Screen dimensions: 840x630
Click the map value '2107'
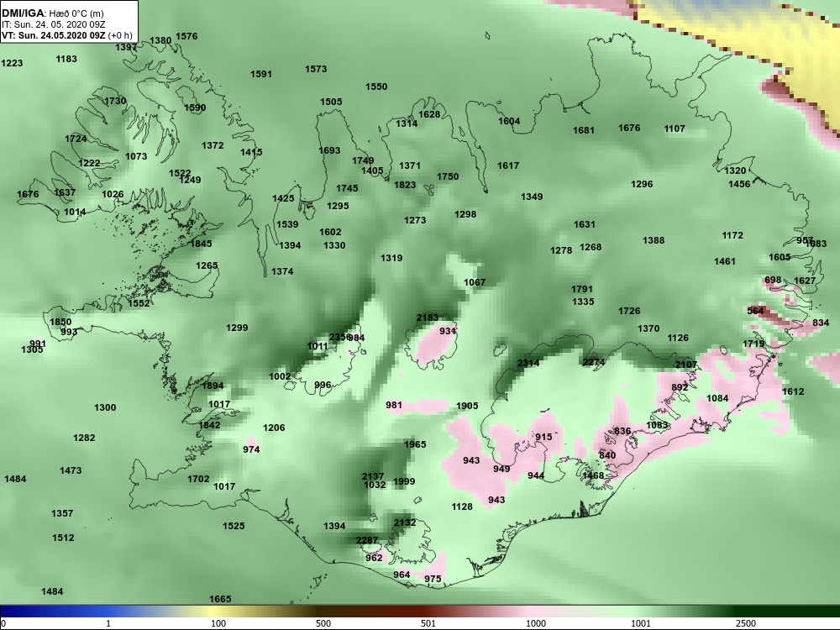coord(685,365)
